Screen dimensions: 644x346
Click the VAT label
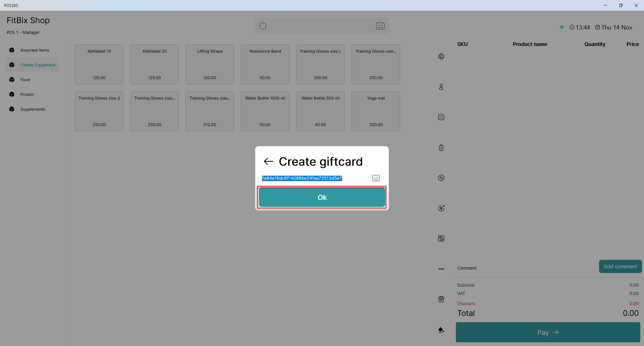461,293
